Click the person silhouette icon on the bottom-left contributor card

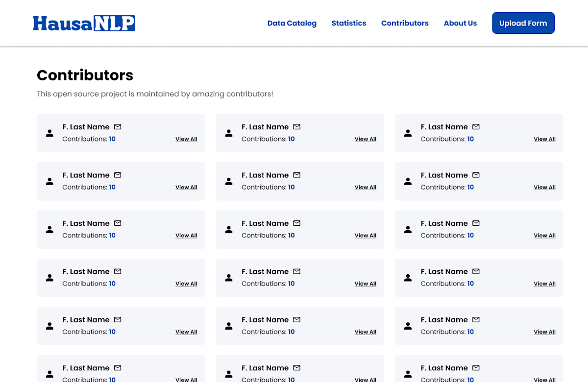click(49, 374)
